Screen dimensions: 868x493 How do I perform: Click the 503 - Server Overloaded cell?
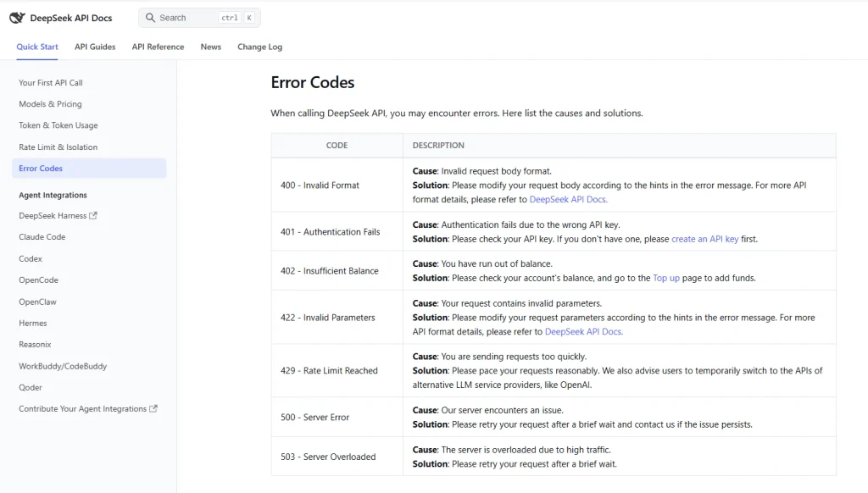click(x=337, y=457)
